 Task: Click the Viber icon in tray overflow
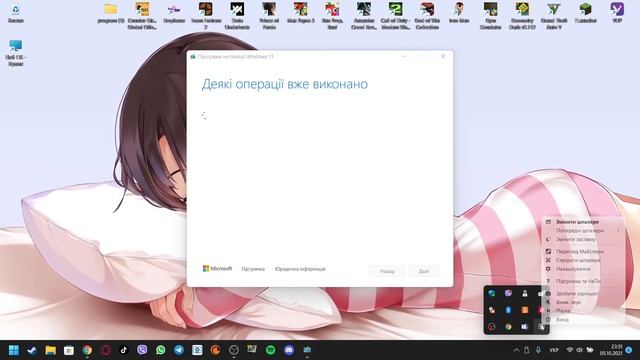pos(508,293)
